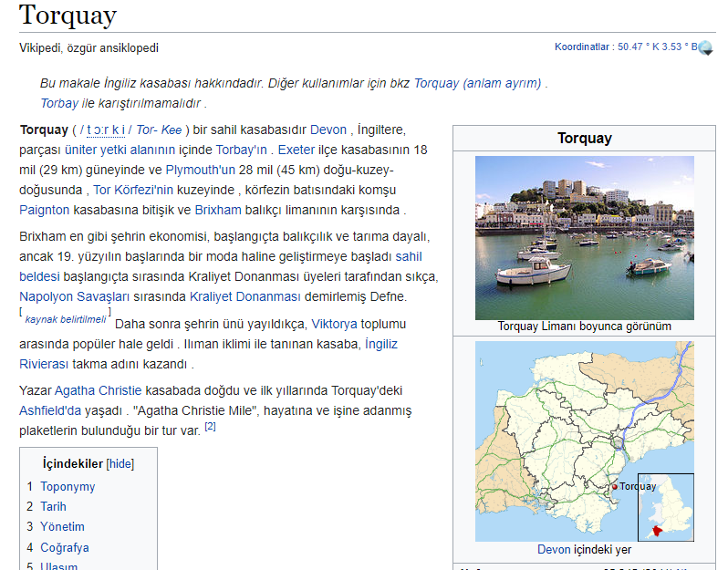Open the Tor-Kee respelling link
Screen dimensions: 728x570
tap(159, 130)
